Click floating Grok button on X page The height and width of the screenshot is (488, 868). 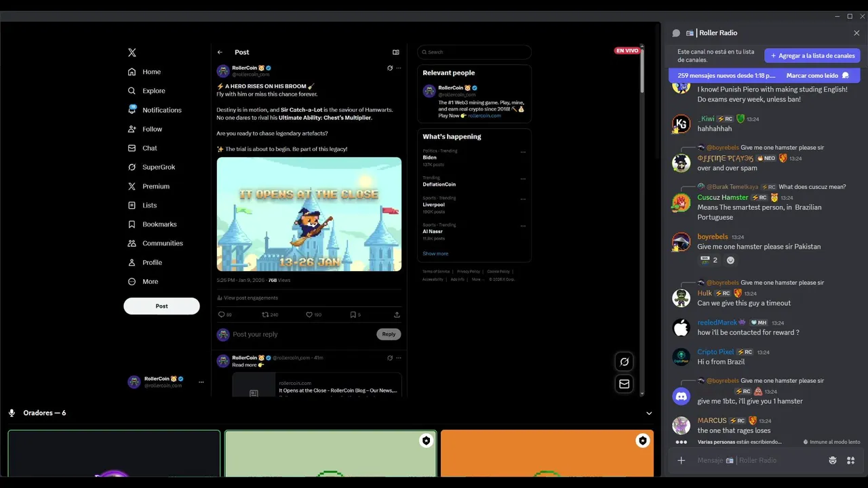point(625,362)
